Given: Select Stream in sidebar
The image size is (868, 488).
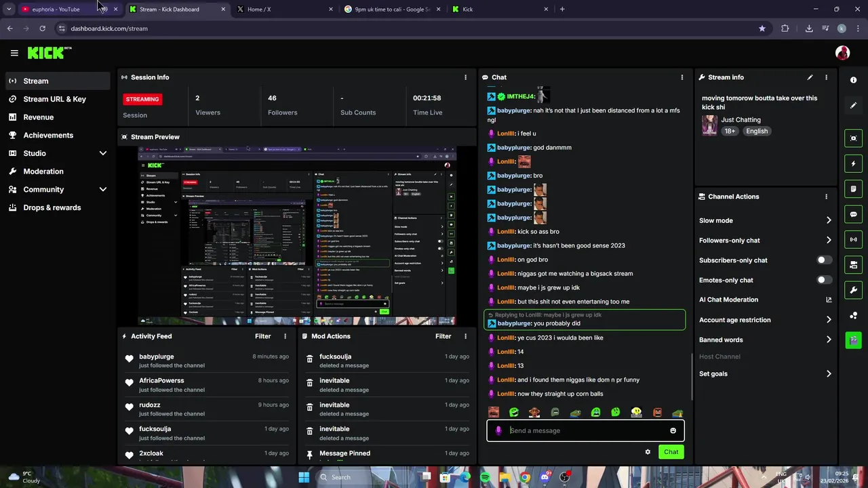Looking at the screenshot, I should tap(58, 81).
